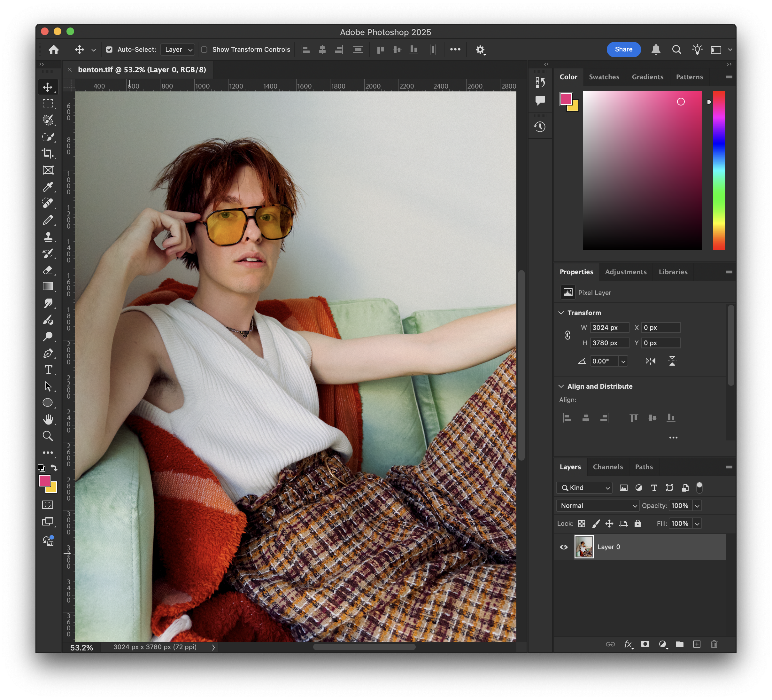Select the Horizontal Type tool
Image resolution: width=772 pixels, height=700 pixels.
(48, 370)
